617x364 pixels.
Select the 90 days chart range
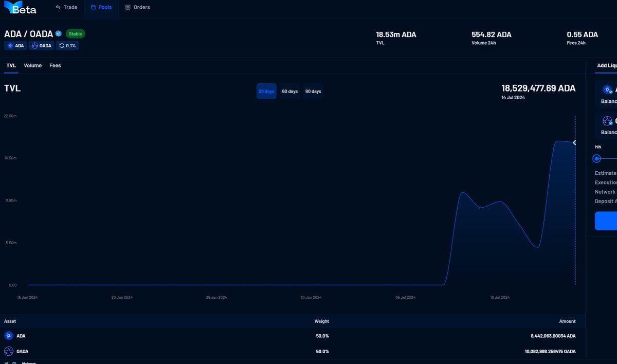313,91
